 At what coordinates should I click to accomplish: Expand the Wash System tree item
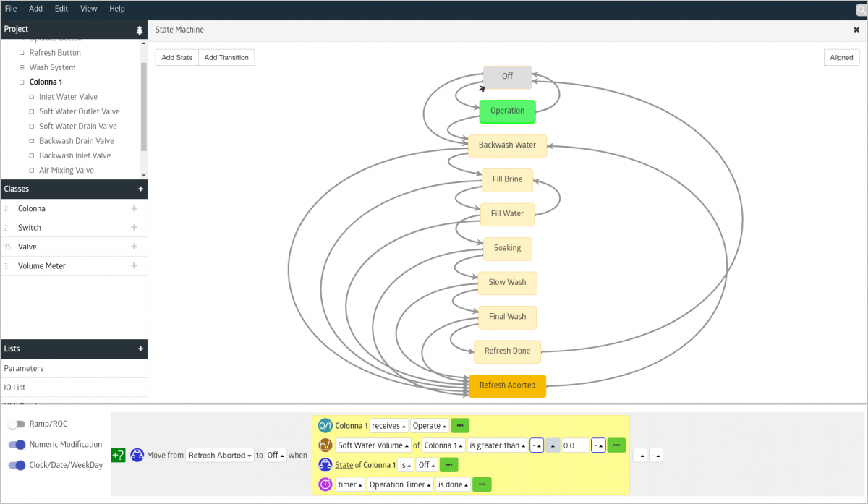tap(22, 67)
